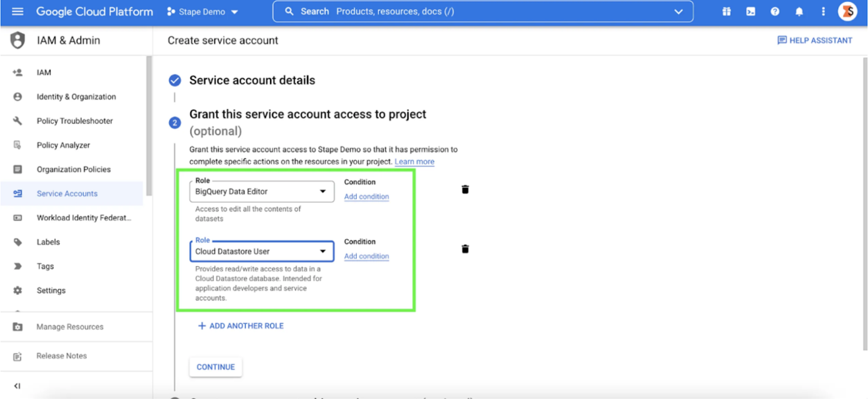Click the Identity & Organization person icon
The height and width of the screenshot is (399, 868).
17,97
